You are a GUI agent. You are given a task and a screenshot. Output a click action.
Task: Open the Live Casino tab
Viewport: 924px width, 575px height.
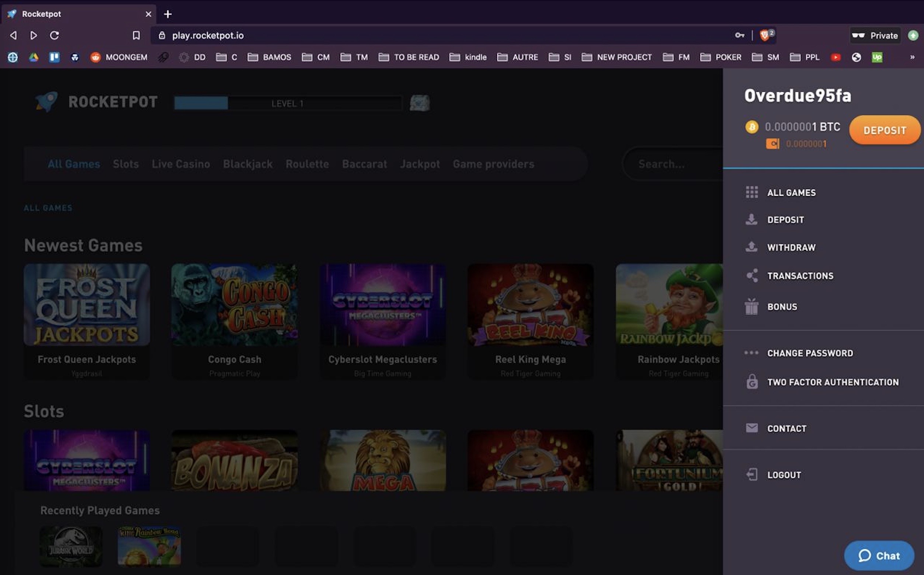tap(181, 164)
